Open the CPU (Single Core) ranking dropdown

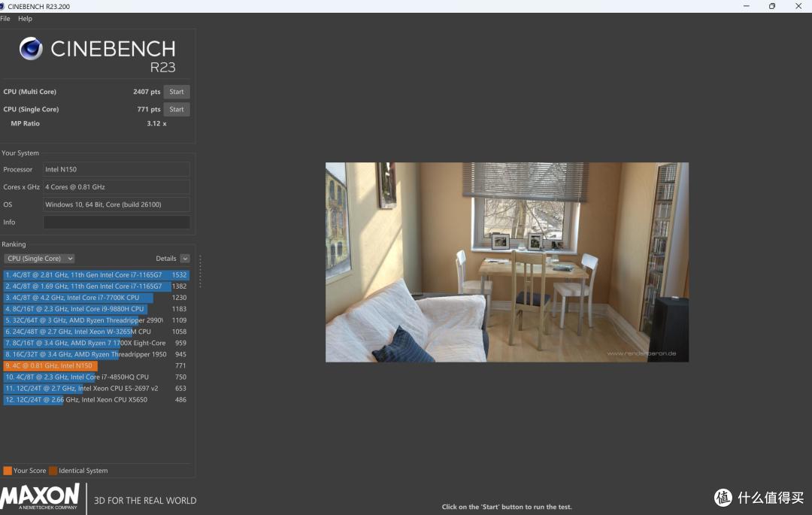click(x=39, y=259)
